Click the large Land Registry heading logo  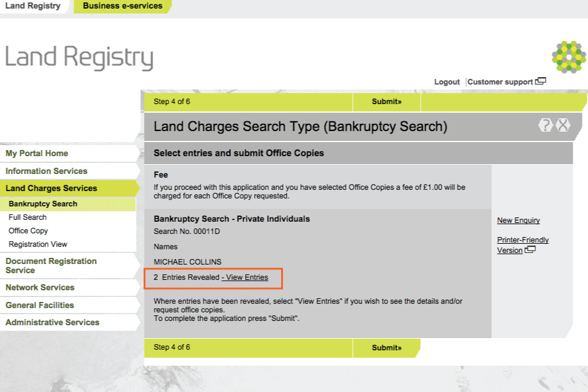coord(79,58)
